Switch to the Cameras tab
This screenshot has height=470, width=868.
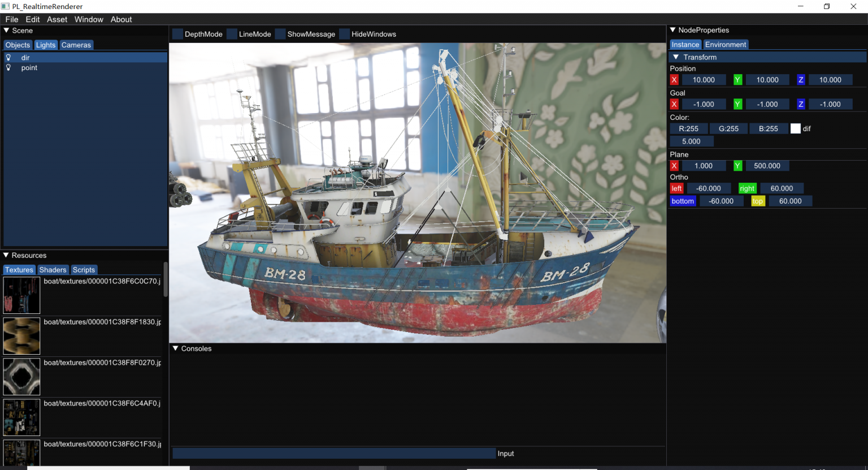[x=76, y=45]
